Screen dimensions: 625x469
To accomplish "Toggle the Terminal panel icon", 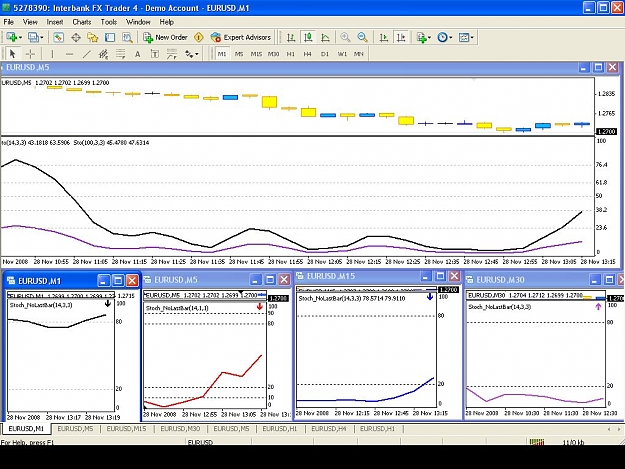I will (x=110, y=37).
